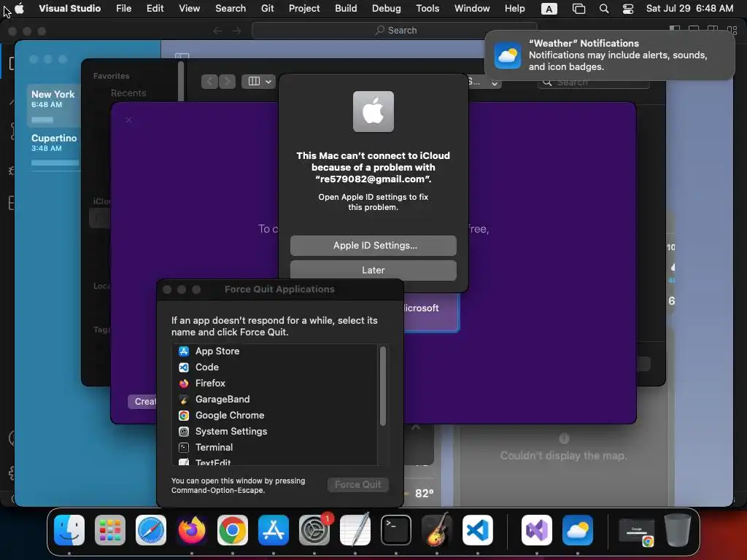Click the Force Quit button
This screenshot has width=747, height=560.
tap(357, 485)
